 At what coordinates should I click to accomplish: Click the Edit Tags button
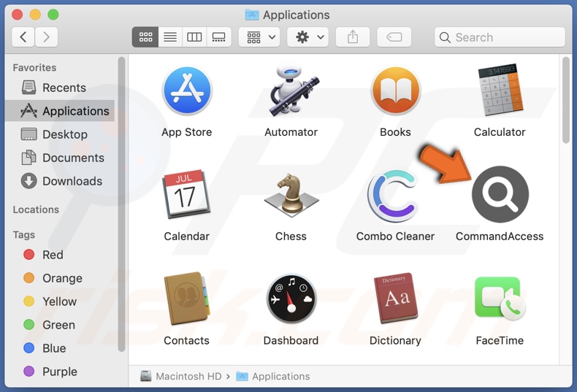[x=394, y=37]
